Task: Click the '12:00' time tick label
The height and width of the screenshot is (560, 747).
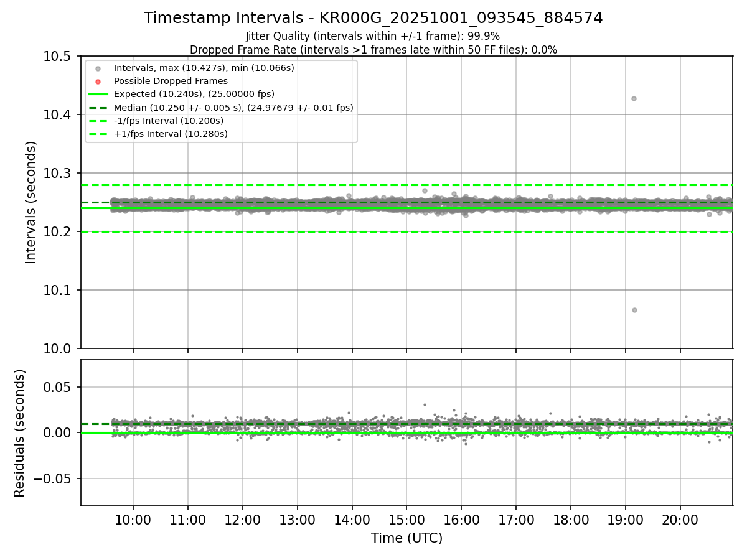Action: coord(243,520)
